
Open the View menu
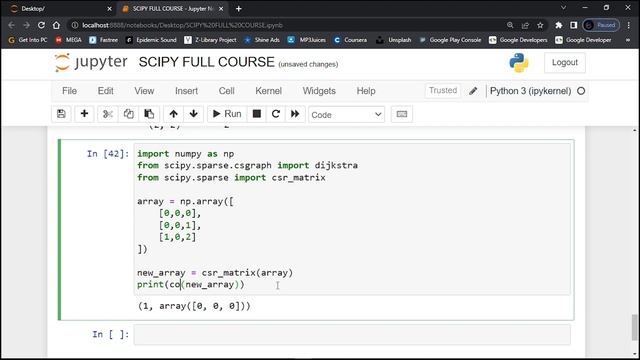click(x=144, y=91)
